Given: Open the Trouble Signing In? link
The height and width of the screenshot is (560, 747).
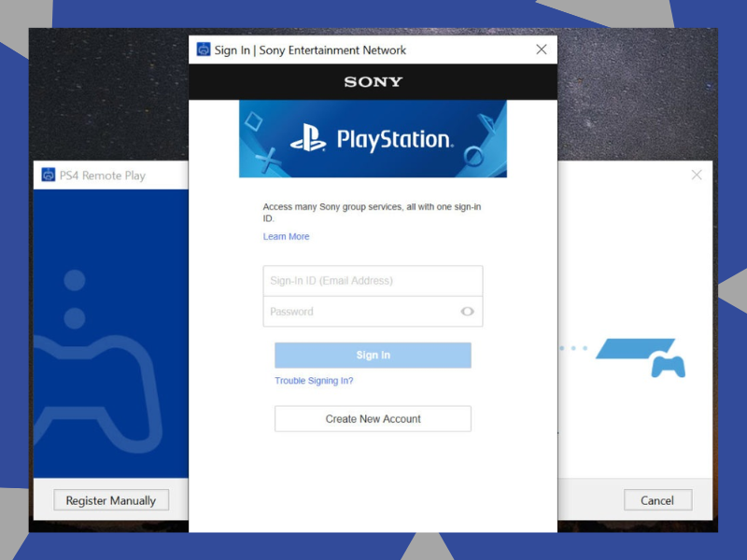Looking at the screenshot, I should click(x=314, y=381).
